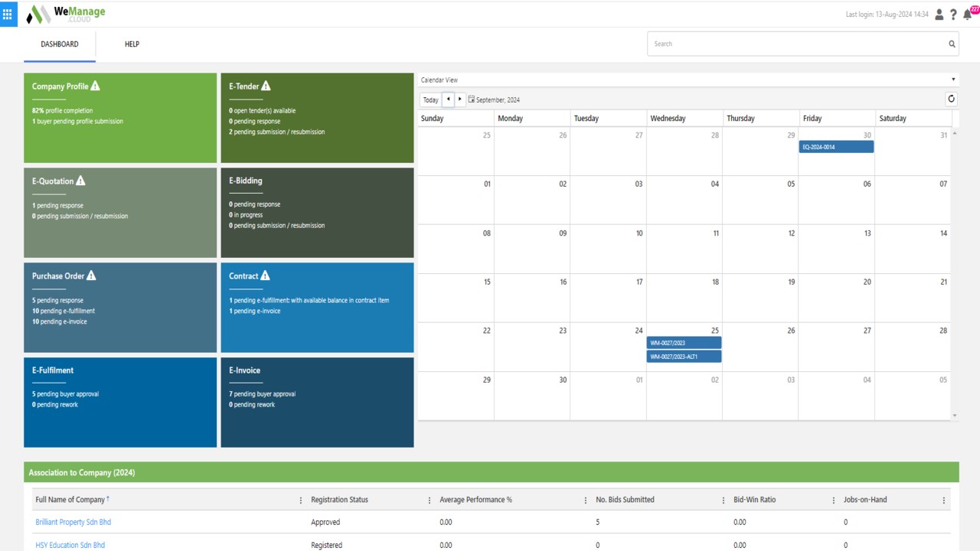980x551 pixels.
Task: Click the WeManage.cloud logo
Action: pyautogui.click(x=66, y=14)
